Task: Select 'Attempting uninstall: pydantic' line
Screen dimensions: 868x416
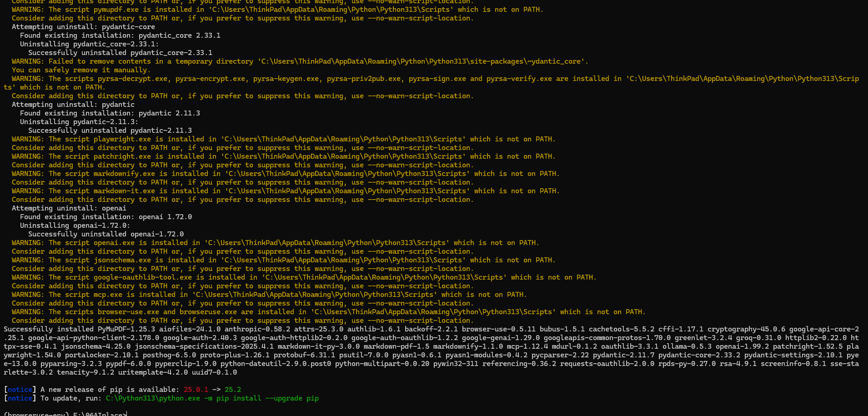Action: tap(73, 105)
